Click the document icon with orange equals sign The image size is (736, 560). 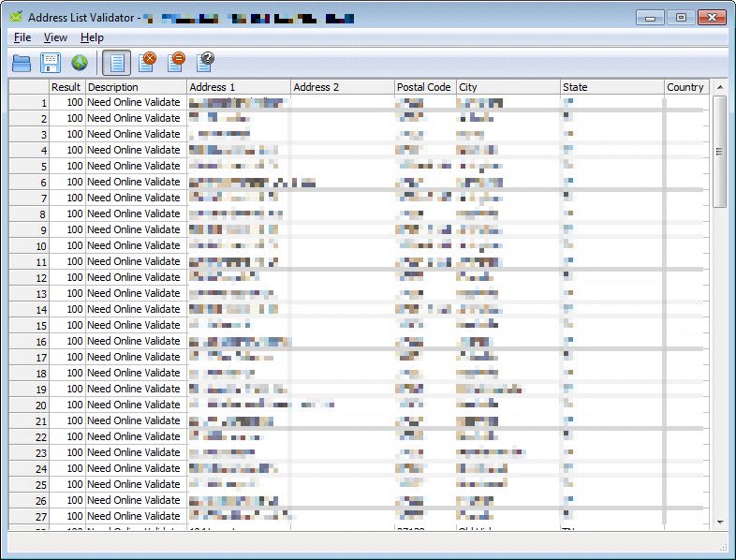coord(176,63)
